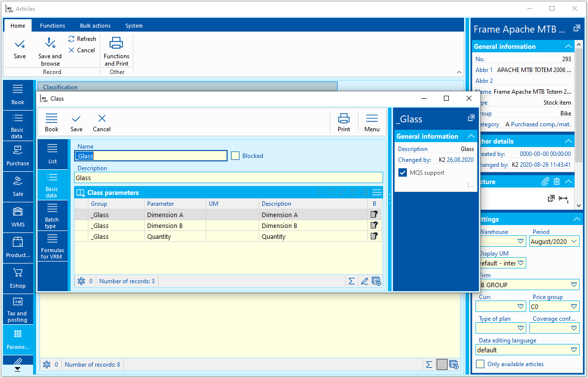This screenshot has height=378, width=588.
Task: Open Basic data in Articles sidebar
Action: 18,126
